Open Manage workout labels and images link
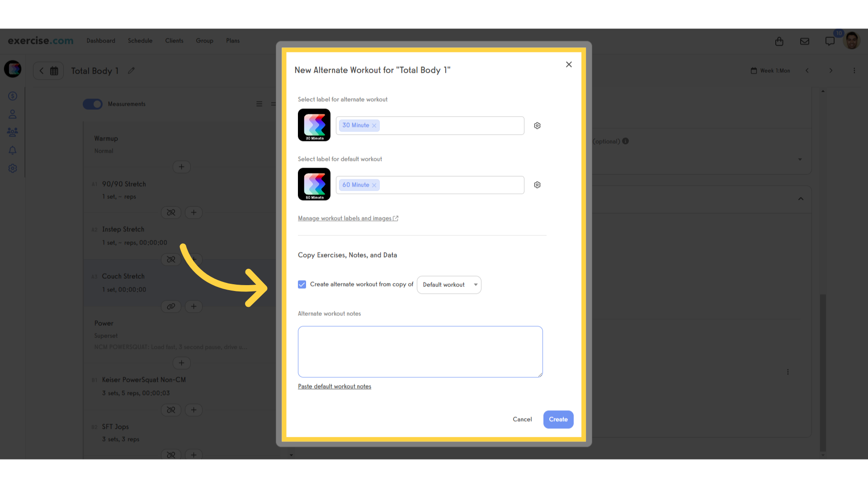Image resolution: width=868 pixels, height=488 pixels. 348,218
